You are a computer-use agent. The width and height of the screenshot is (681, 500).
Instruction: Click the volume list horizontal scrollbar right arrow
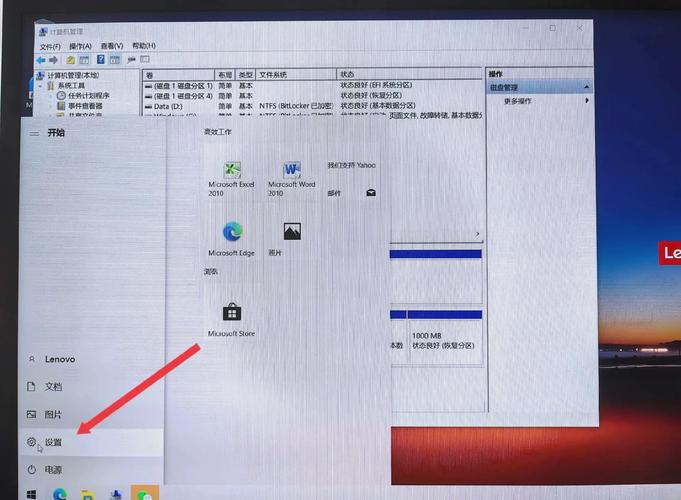point(478,235)
